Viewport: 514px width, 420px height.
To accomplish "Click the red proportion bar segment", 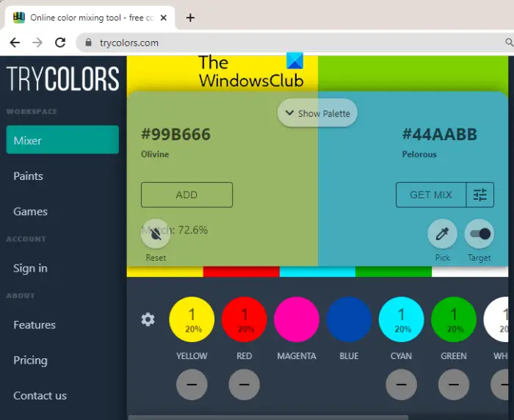I will click(242, 272).
